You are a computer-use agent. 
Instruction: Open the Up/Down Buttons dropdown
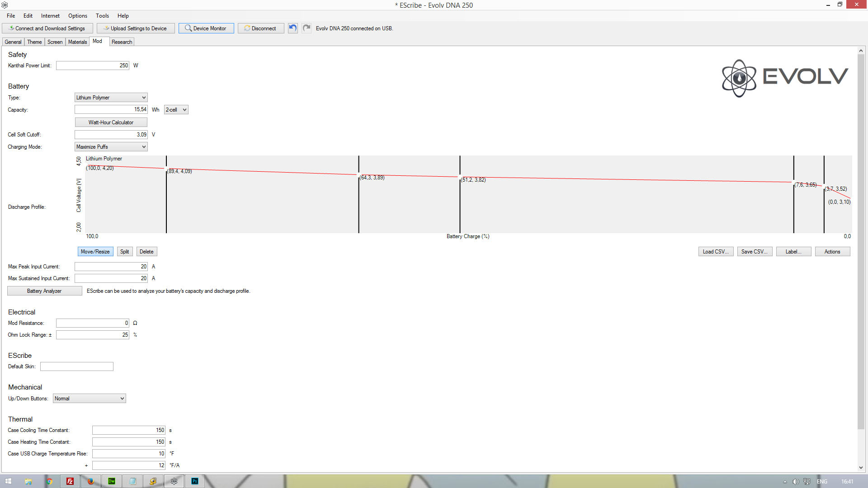[90, 399]
